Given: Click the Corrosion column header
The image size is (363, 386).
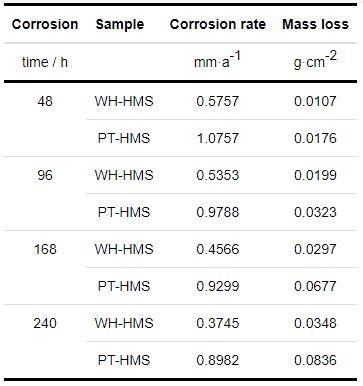Looking at the screenshot, I should point(45,24).
